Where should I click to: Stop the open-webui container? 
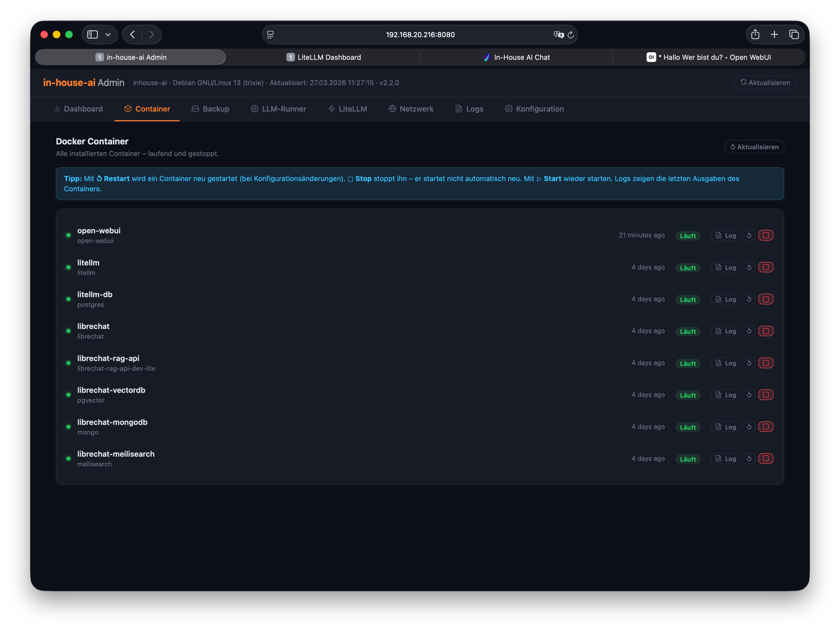click(x=766, y=235)
